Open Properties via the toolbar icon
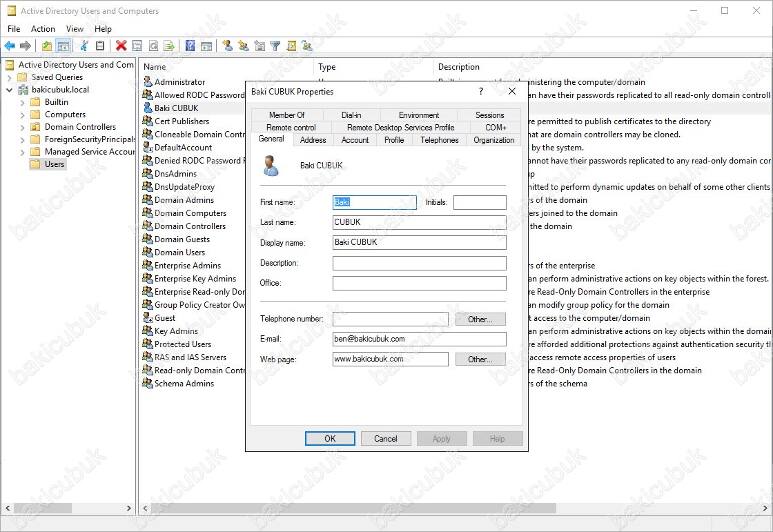The height and width of the screenshot is (532, 773). pos(137,46)
